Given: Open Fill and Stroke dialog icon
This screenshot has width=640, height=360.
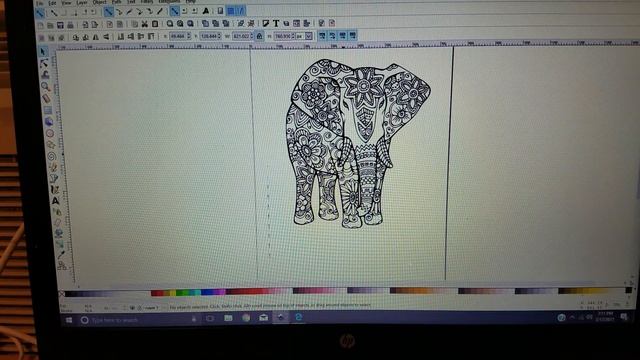Looking at the screenshot, I should click(x=266, y=23).
